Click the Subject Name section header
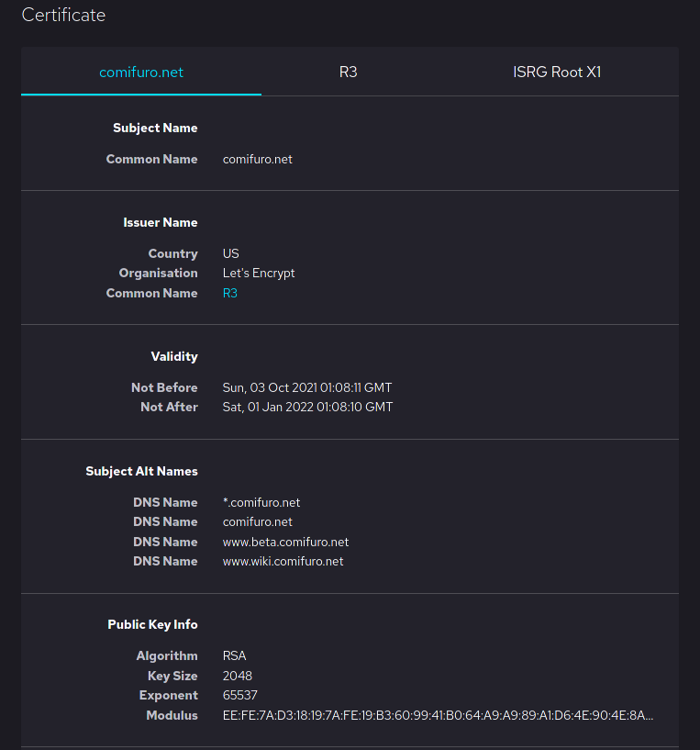 (x=155, y=128)
